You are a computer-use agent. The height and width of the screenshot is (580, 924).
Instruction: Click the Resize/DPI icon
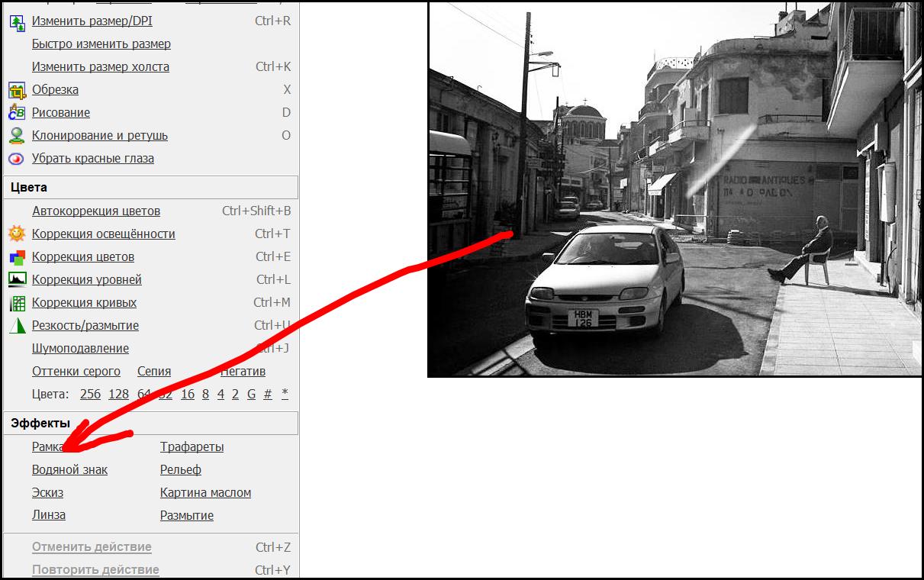pyautogui.click(x=17, y=21)
